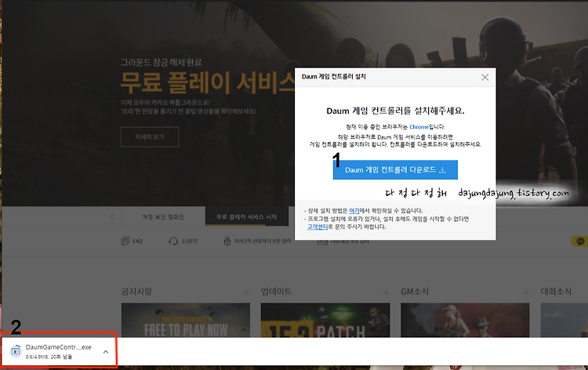Viewport: 588px width, 370px height.
Task: Click the 대회소식 section heading
Action: (x=556, y=292)
